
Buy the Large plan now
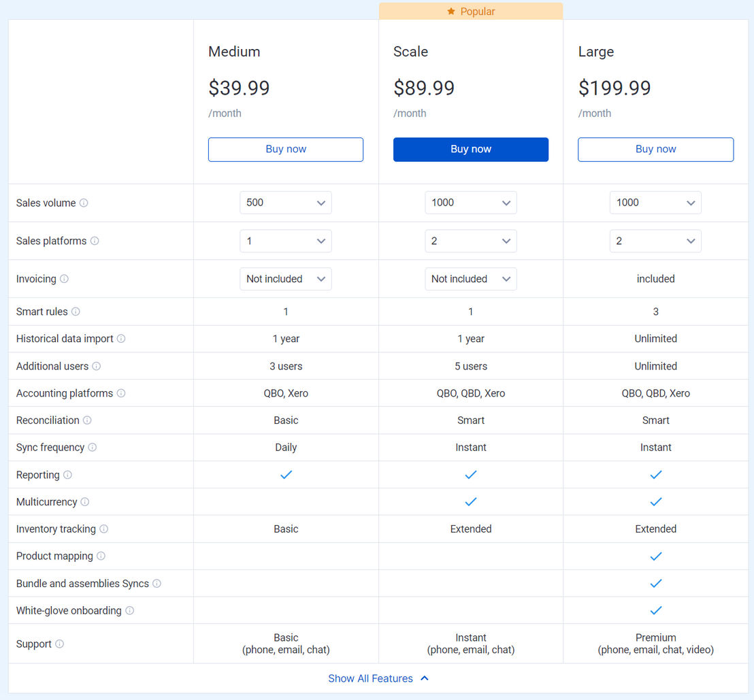[656, 150]
